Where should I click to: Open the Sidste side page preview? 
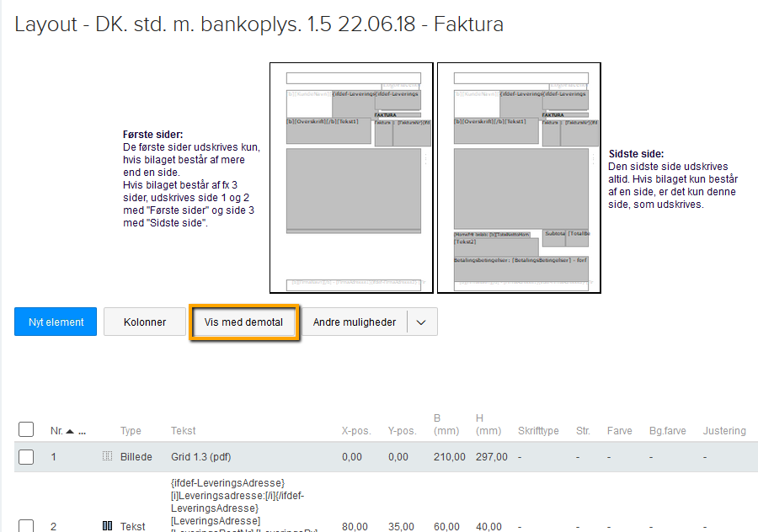(518, 177)
